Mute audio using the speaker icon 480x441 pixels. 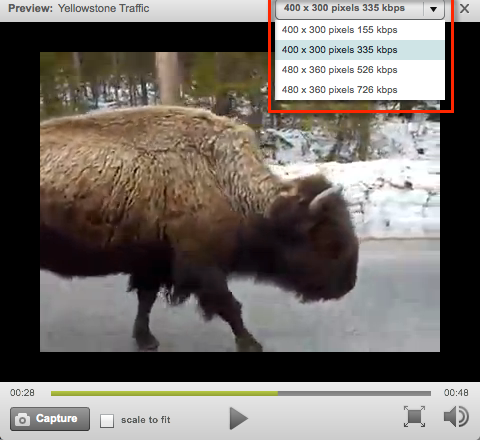pos(456,416)
